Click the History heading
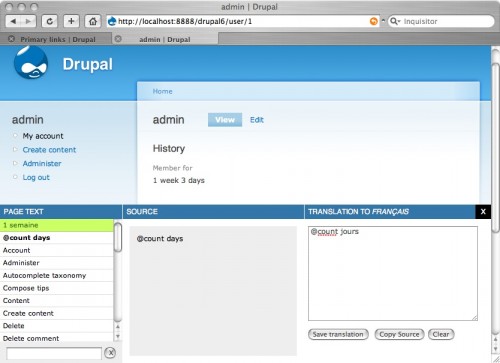This screenshot has height=363, width=500. coord(169,149)
